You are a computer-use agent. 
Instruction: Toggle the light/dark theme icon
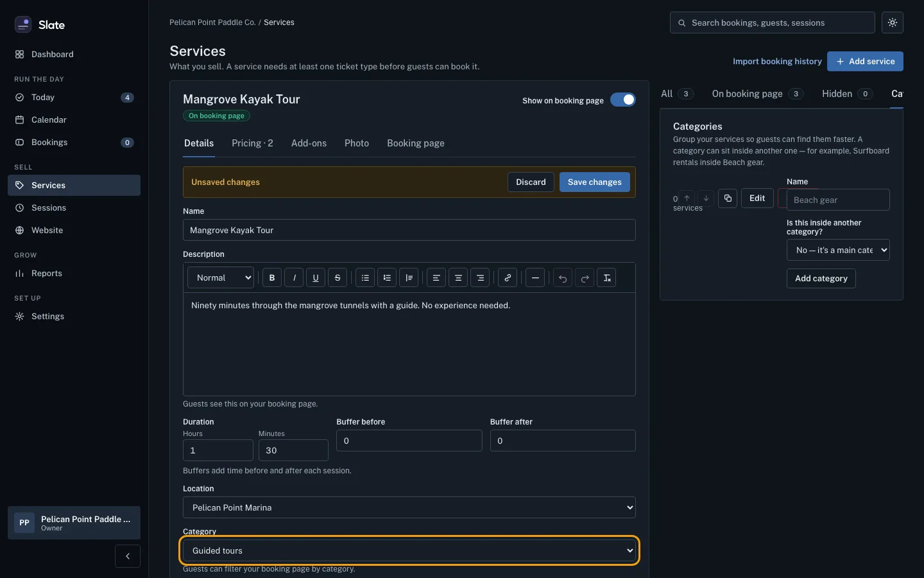(893, 22)
